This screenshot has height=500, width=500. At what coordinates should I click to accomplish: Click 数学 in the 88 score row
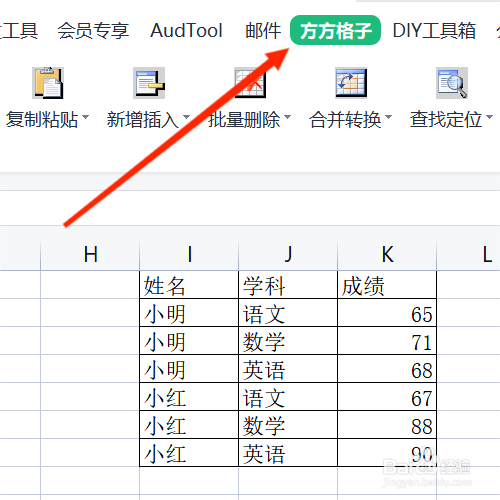click(288, 425)
